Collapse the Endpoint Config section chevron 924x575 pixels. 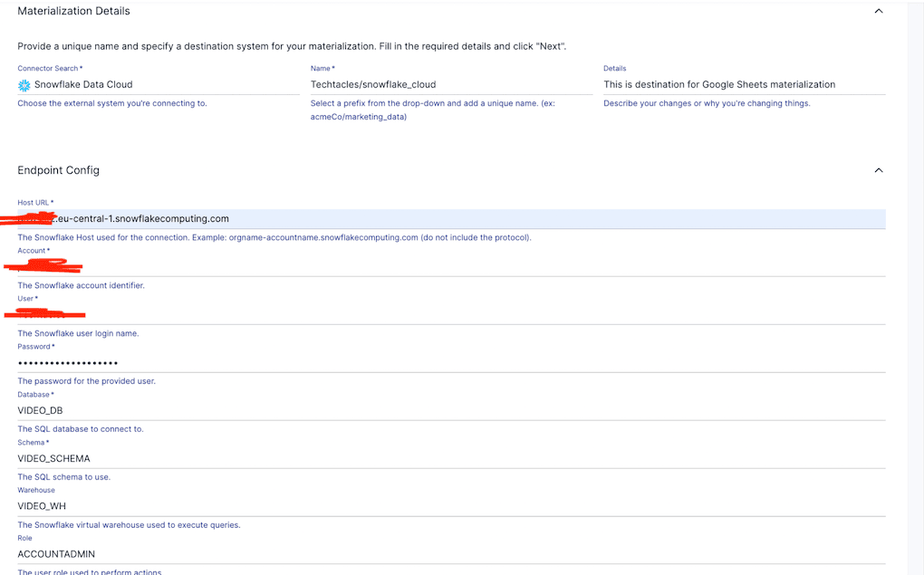[877, 170]
